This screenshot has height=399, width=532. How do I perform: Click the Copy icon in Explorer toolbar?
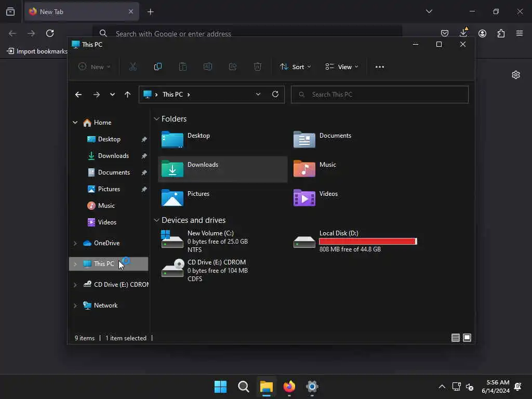click(x=158, y=67)
